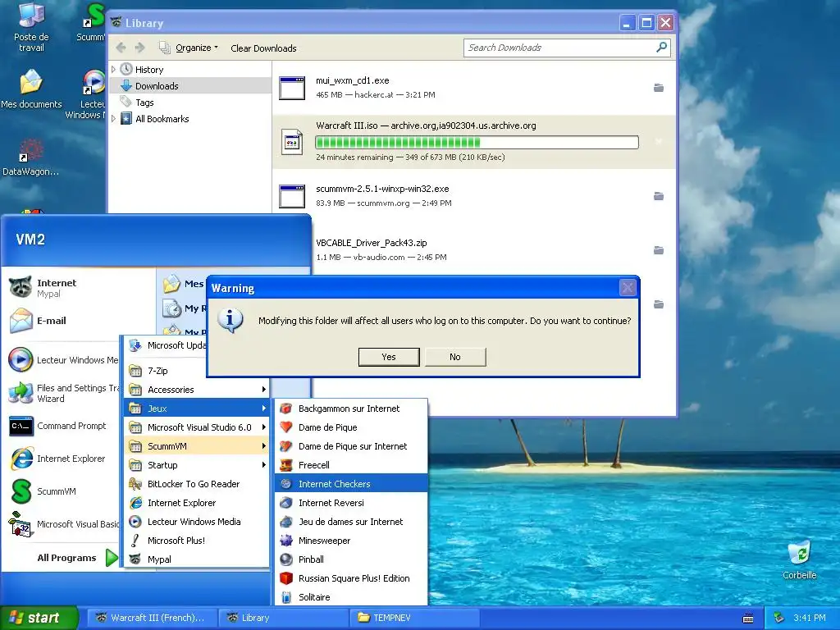Viewport: 840px width, 630px height.
Task: Launch Internet Checkers
Action: pos(351,484)
